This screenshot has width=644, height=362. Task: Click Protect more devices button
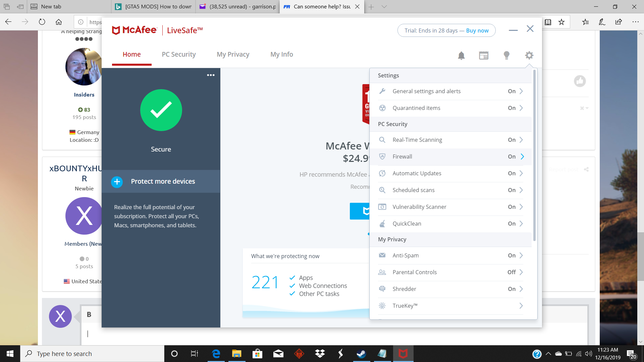point(163,181)
